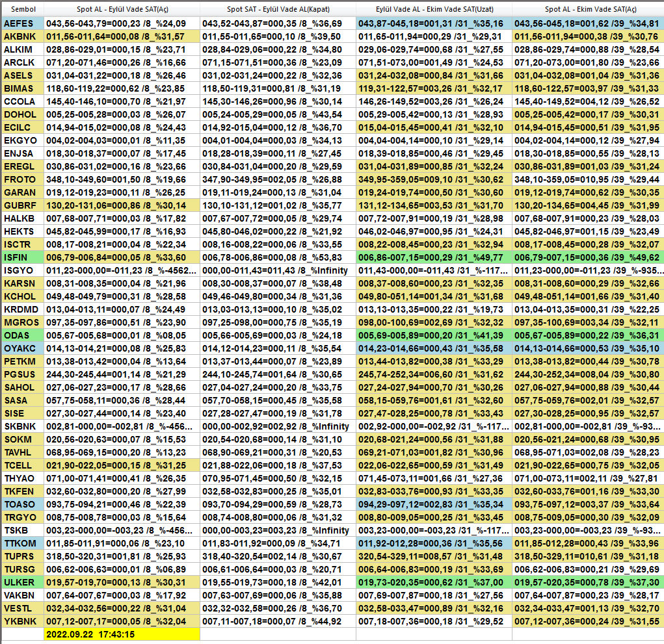Click the VAKBN symbol cell

coord(23,596)
